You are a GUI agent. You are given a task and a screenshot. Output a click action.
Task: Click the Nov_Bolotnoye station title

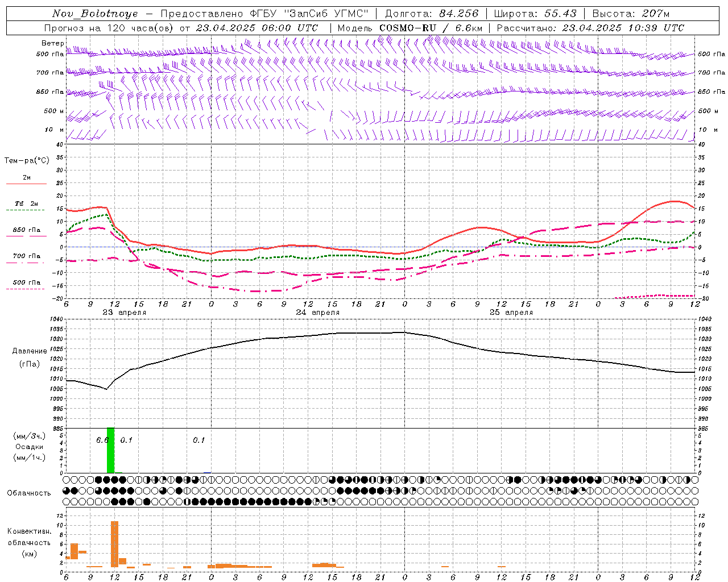pos(95,14)
